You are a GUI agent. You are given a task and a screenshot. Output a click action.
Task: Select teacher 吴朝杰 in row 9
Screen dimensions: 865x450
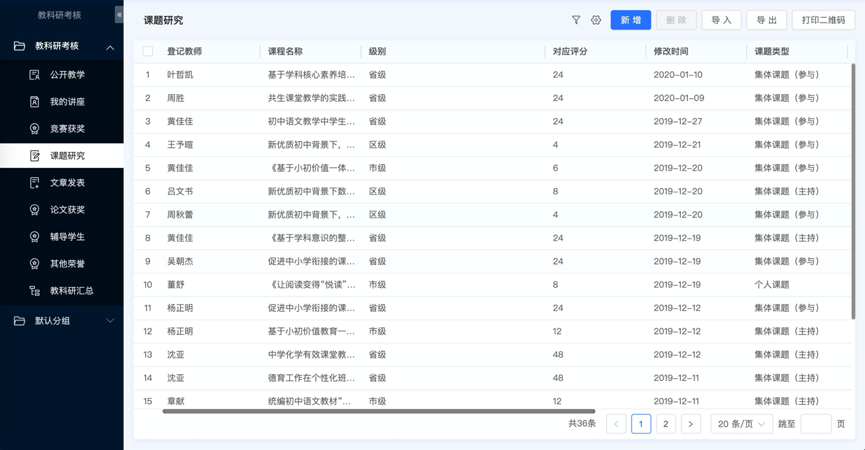click(x=180, y=261)
